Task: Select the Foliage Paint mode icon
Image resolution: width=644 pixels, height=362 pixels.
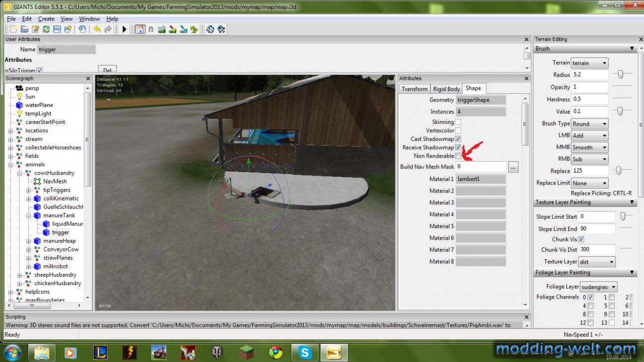Action: (x=194, y=29)
